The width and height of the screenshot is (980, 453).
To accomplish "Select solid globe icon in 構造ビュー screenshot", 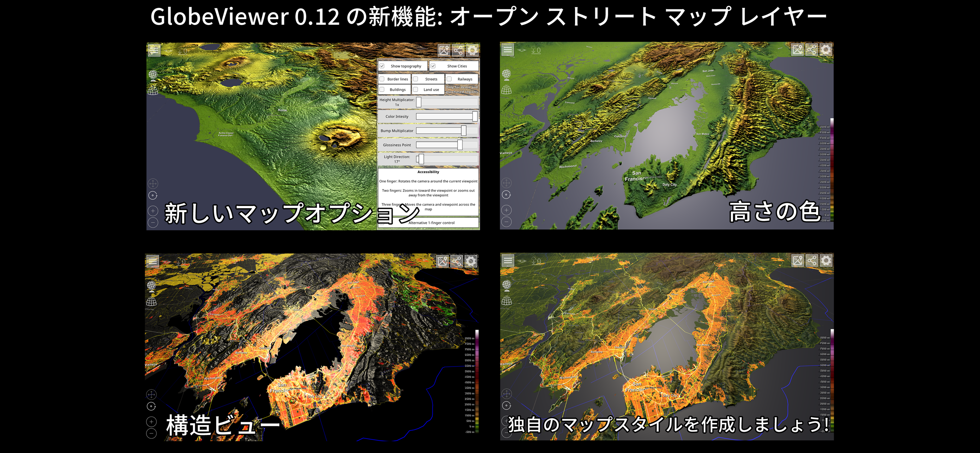I will [x=151, y=286].
